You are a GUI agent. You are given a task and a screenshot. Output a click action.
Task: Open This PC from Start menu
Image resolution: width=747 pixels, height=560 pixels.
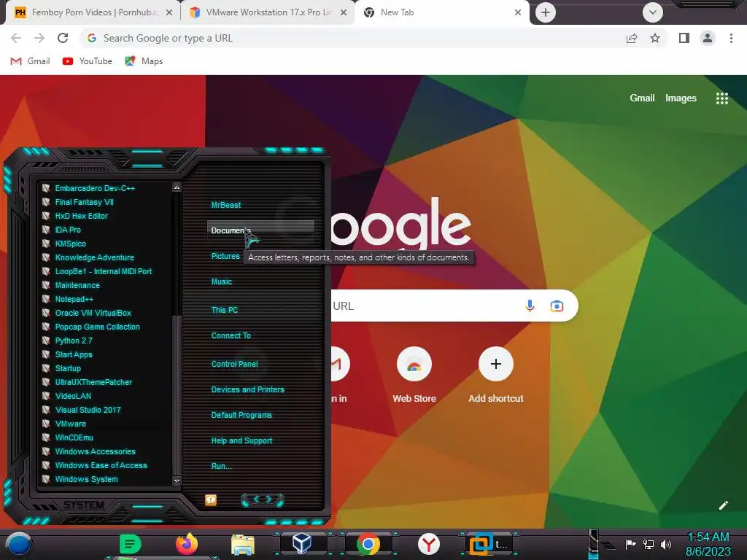[225, 310]
